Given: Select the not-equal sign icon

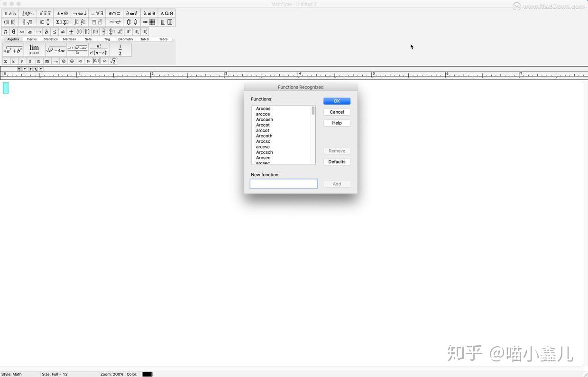Looking at the screenshot, I should tap(62, 32).
